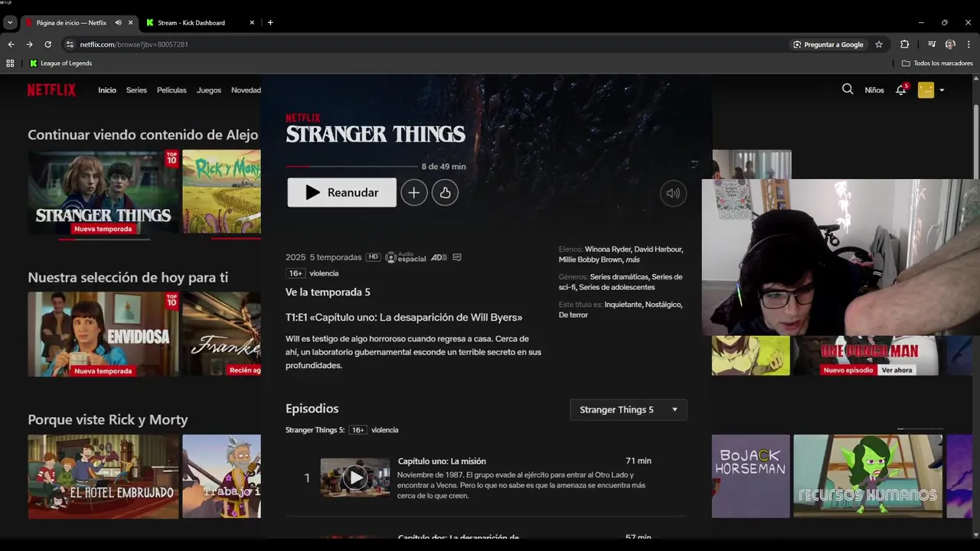980x551 pixels.
Task: Click the Stranger Things playback progress bar
Action: pos(351,166)
